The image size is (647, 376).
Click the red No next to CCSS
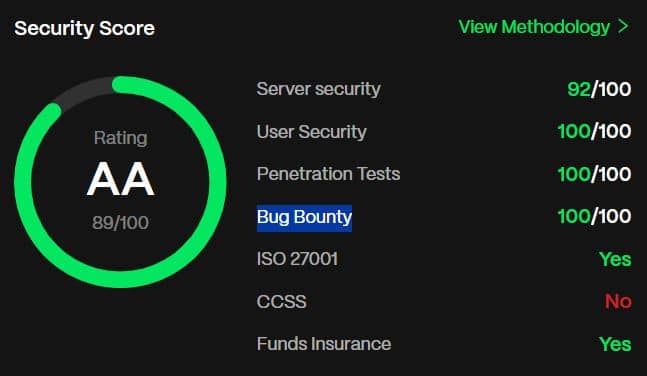(x=618, y=302)
